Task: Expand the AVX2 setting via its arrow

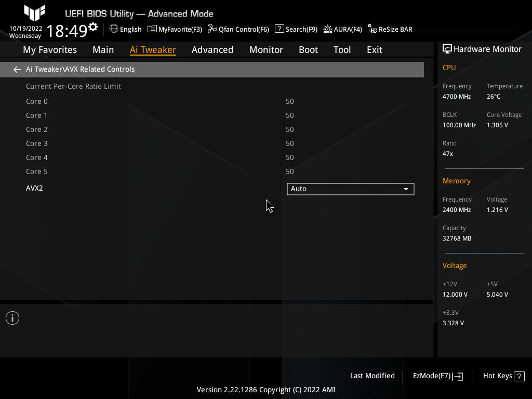Action: click(x=406, y=189)
